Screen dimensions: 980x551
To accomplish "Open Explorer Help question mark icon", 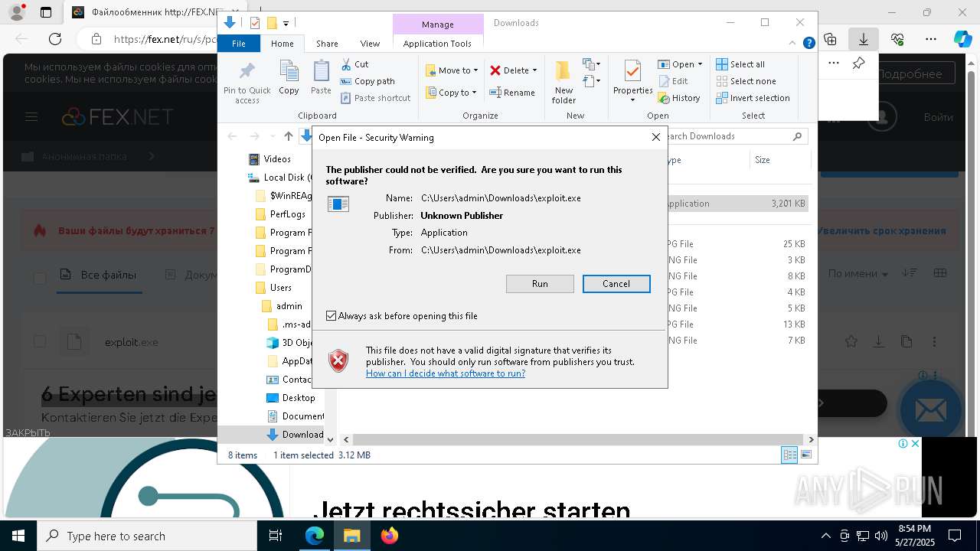I will pos(808,44).
